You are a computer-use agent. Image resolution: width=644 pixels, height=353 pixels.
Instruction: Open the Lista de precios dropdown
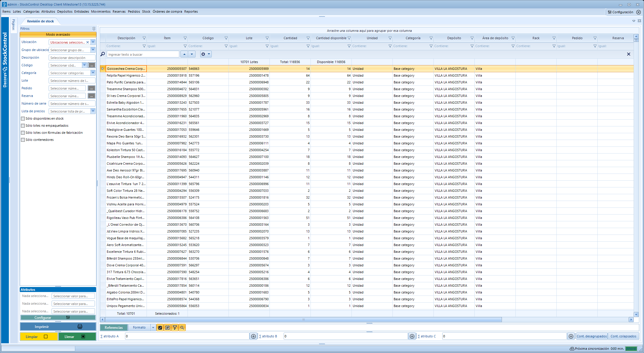pos(93,111)
